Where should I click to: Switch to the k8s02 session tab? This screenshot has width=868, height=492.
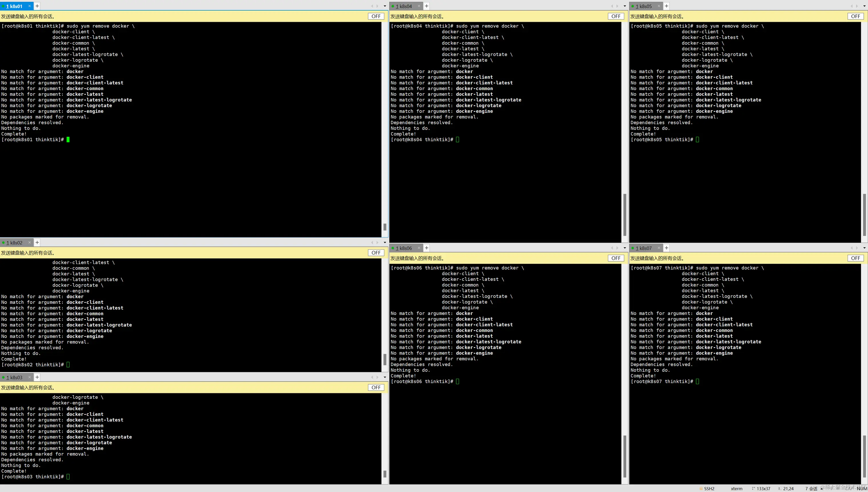tap(15, 243)
